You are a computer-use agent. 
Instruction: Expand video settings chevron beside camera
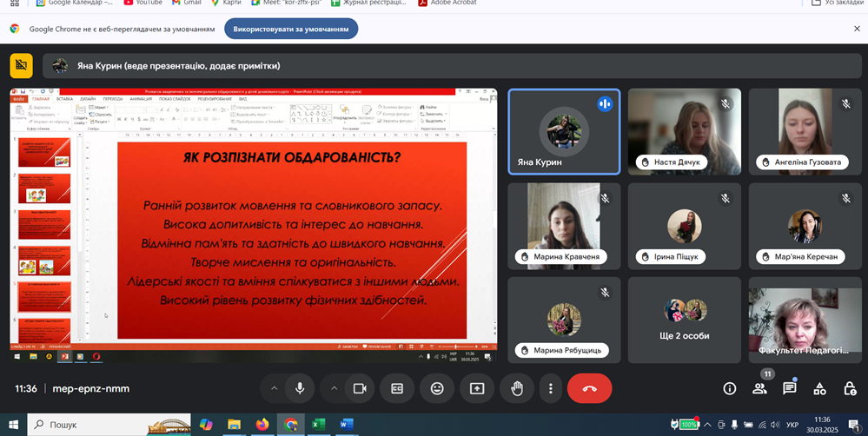(x=334, y=388)
